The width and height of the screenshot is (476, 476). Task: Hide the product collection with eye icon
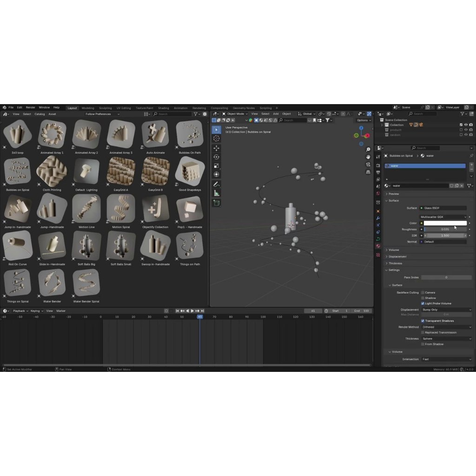point(466,130)
